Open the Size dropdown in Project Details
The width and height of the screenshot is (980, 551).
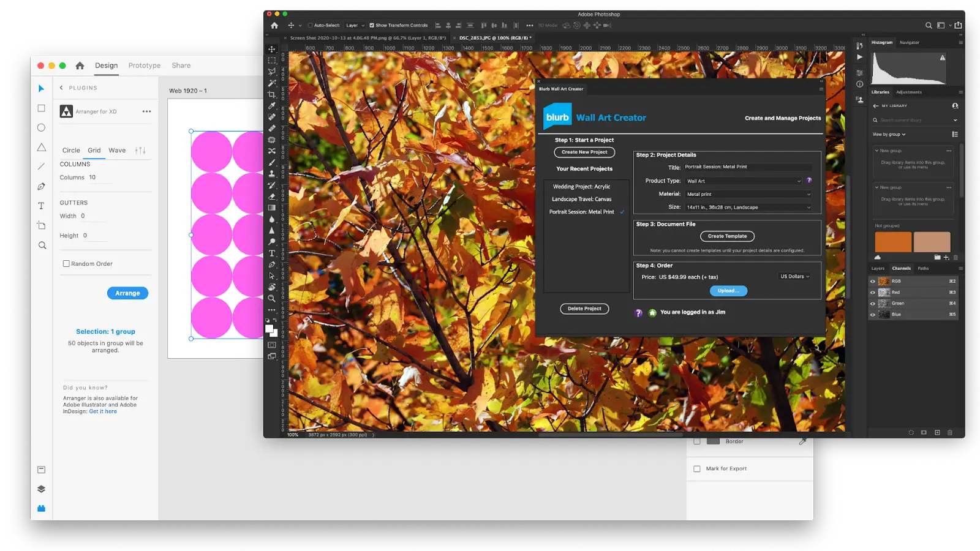pos(748,207)
